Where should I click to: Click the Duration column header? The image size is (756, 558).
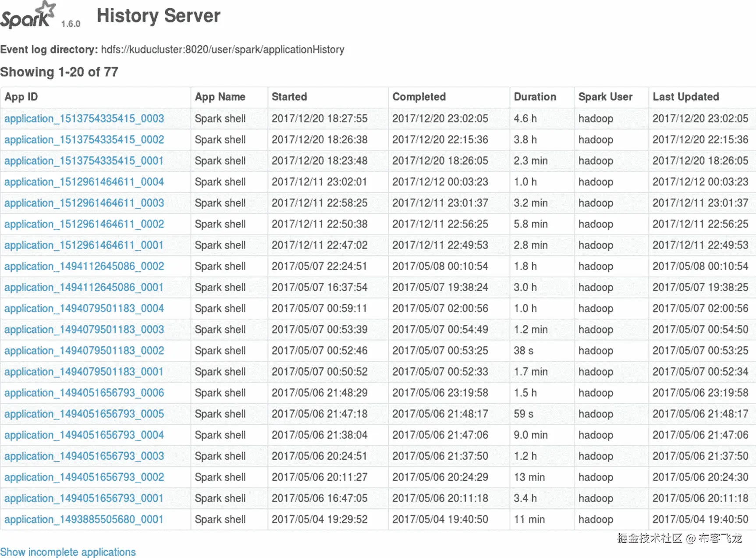coord(535,97)
